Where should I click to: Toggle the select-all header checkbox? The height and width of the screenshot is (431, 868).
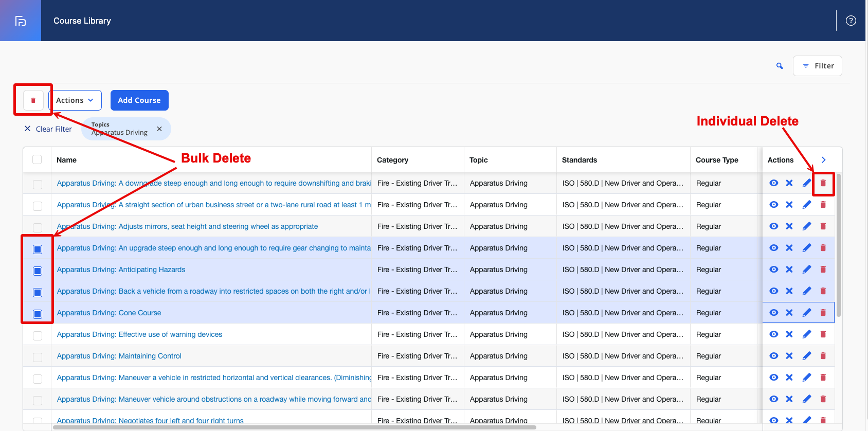pos(37,159)
